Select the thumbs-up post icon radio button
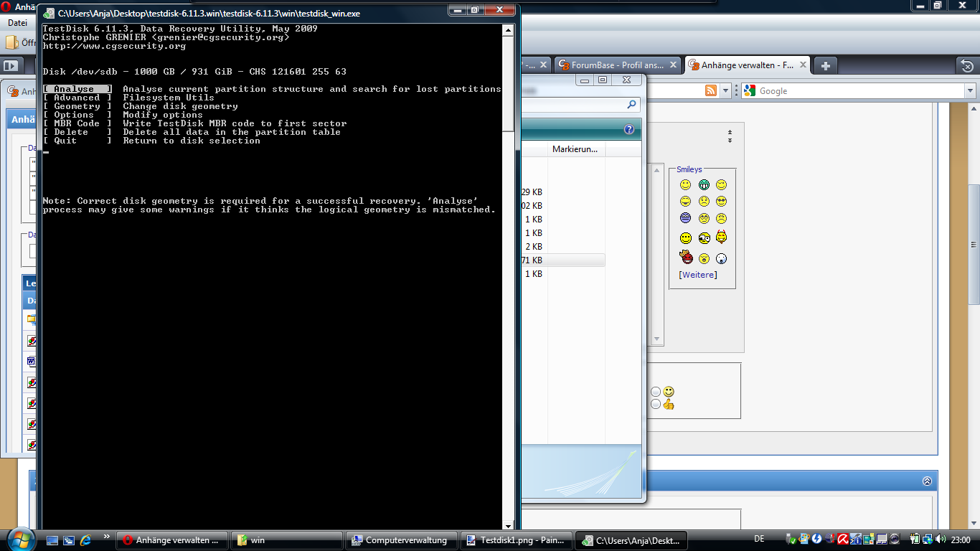 point(656,404)
